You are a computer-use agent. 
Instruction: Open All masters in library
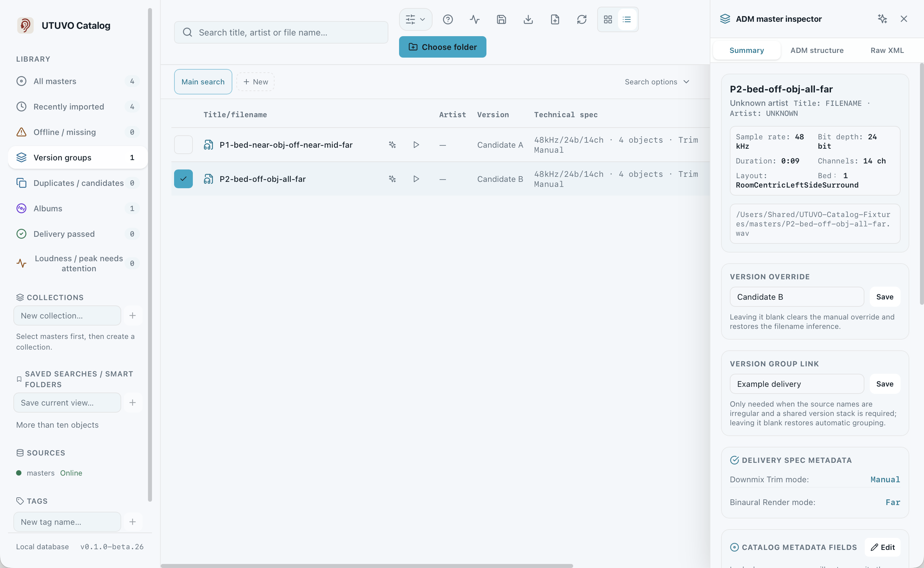78,81
